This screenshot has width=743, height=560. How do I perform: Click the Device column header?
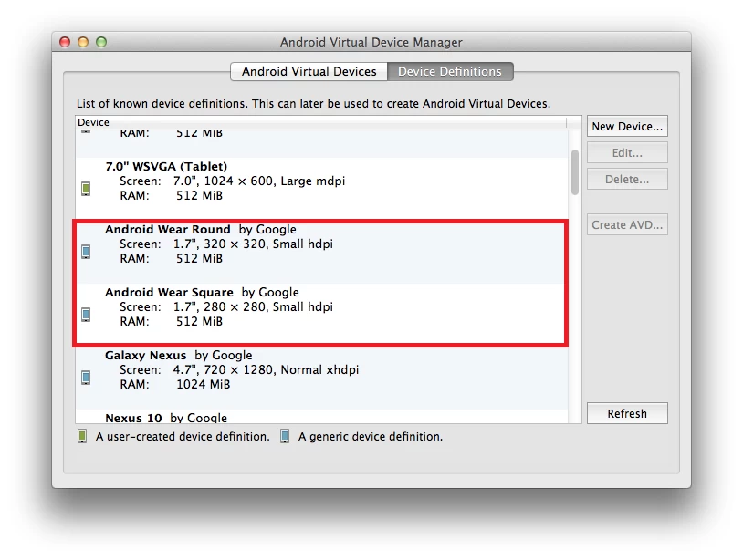[320, 122]
